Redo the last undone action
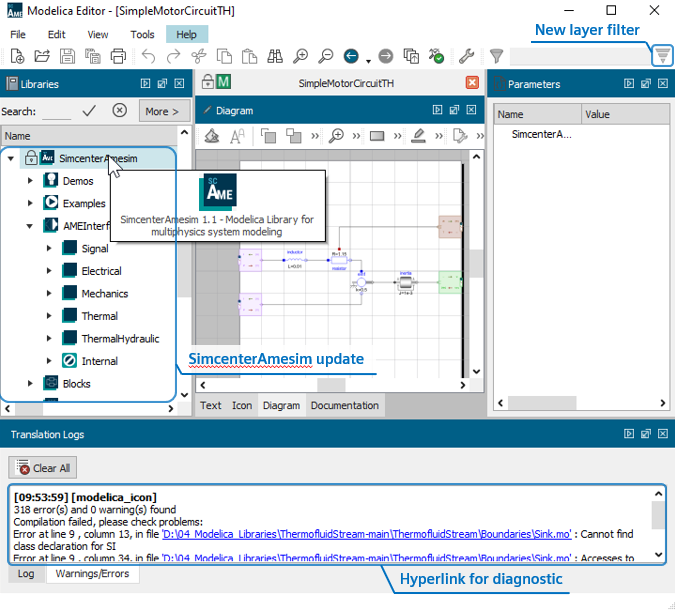677x612 pixels. (x=173, y=56)
